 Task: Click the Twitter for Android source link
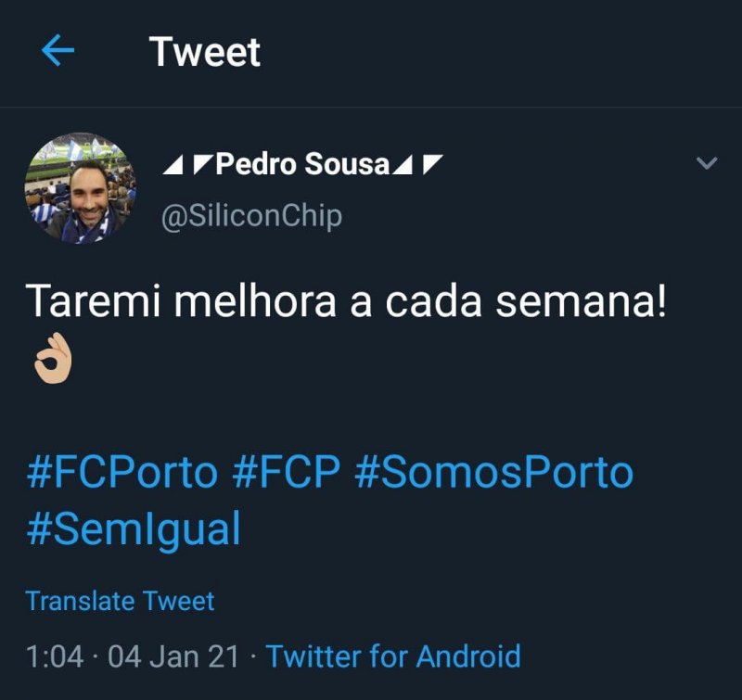tap(393, 656)
